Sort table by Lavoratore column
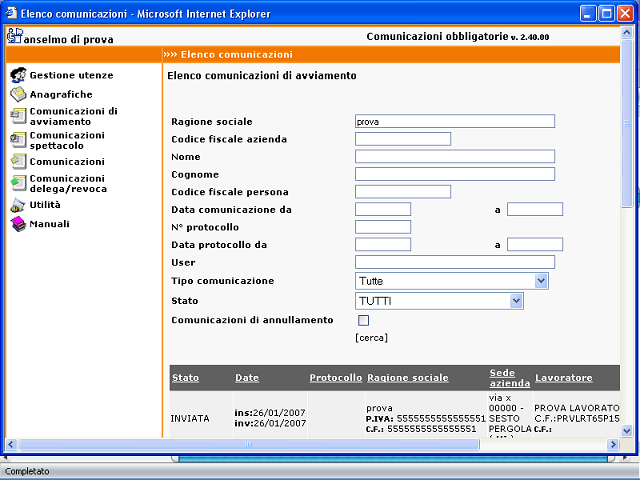 coord(564,378)
